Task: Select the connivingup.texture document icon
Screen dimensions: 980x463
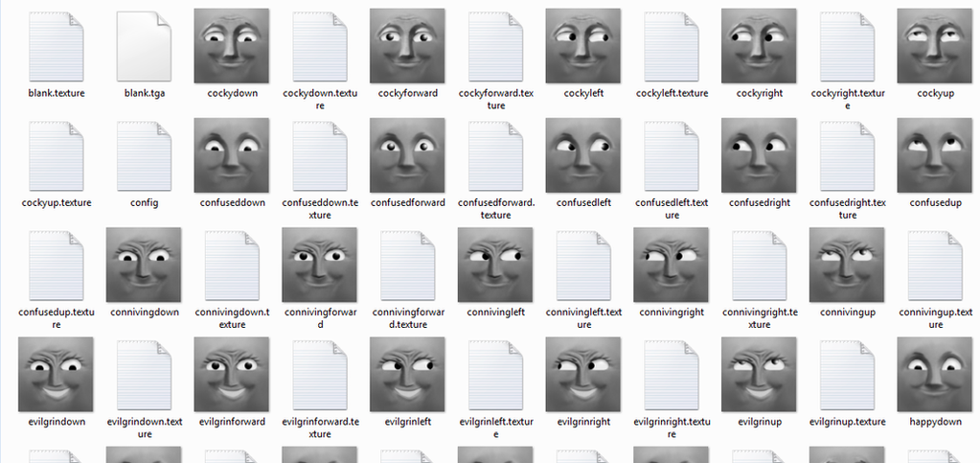Action: [935, 266]
